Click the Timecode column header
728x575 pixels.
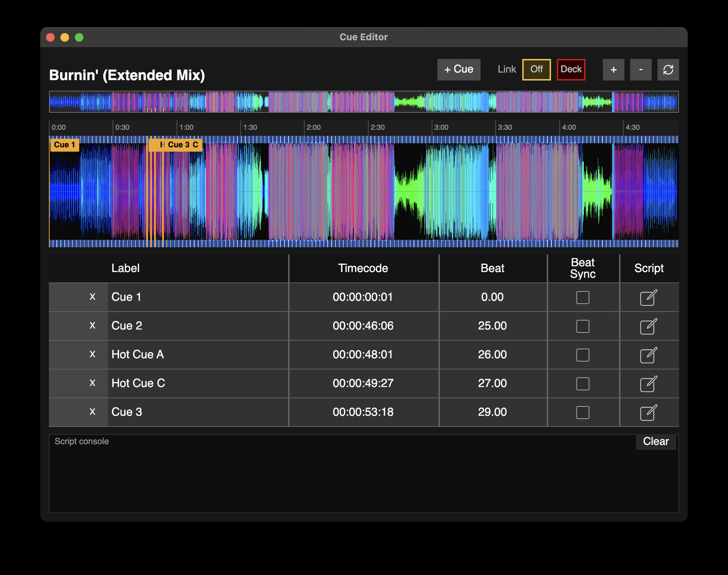coord(363,268)
